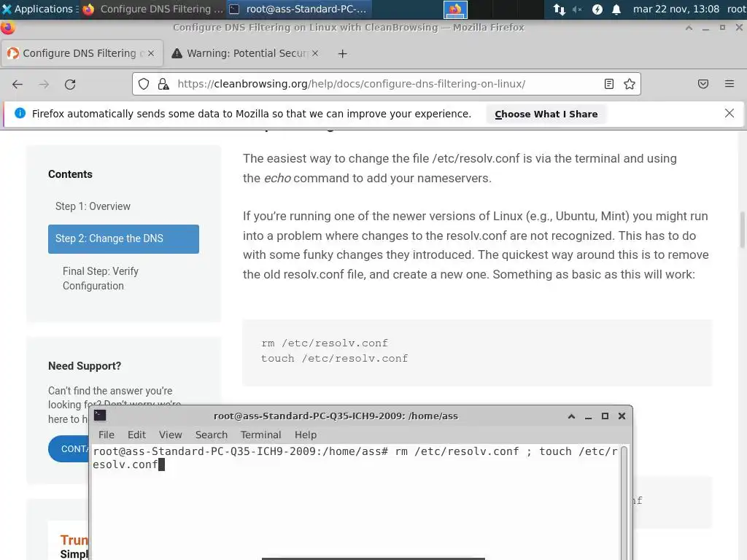
Task: Click the workspace switcher thumbnail in panel
Action: (x=455, y=9)
